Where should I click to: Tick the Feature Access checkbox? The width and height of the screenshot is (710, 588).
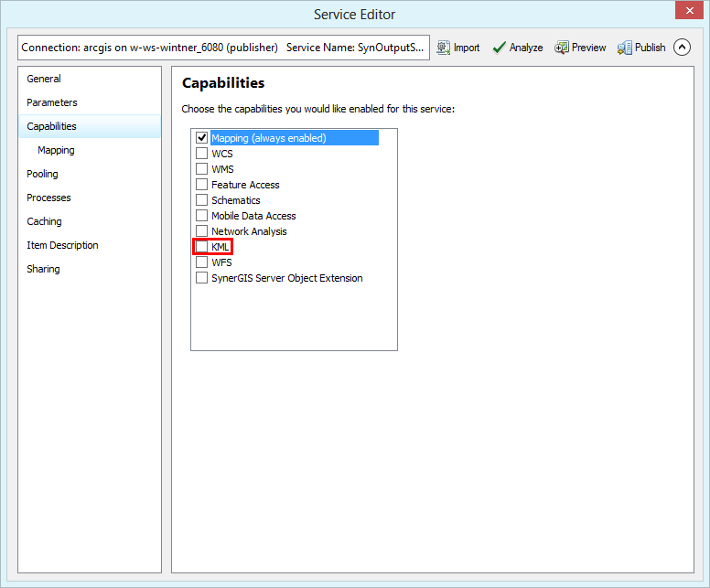pos(202,185)
